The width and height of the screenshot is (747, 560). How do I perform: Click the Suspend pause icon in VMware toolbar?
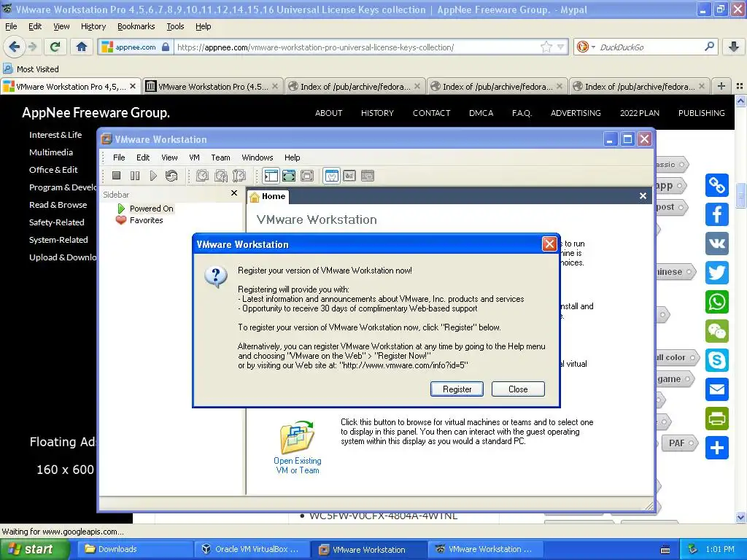click(135, 176)
